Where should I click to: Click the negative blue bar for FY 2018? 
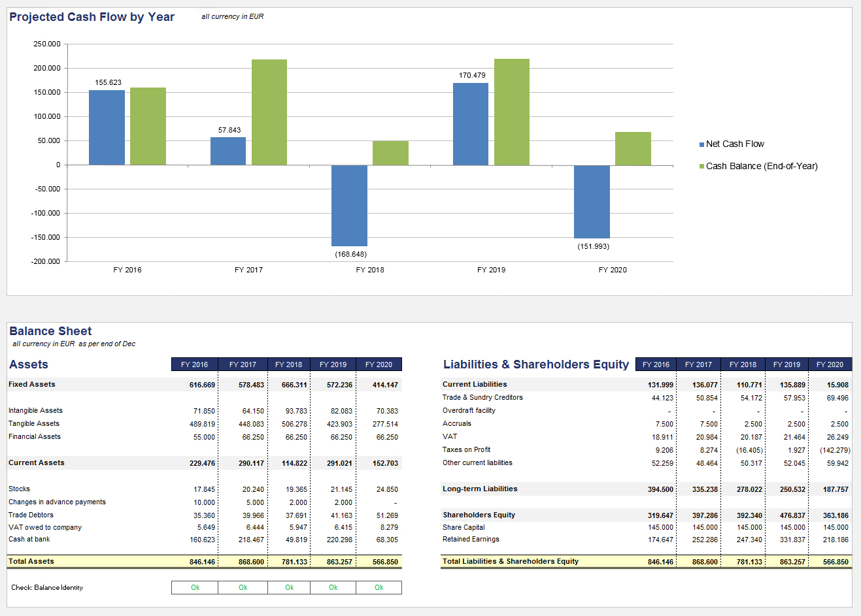349,205
